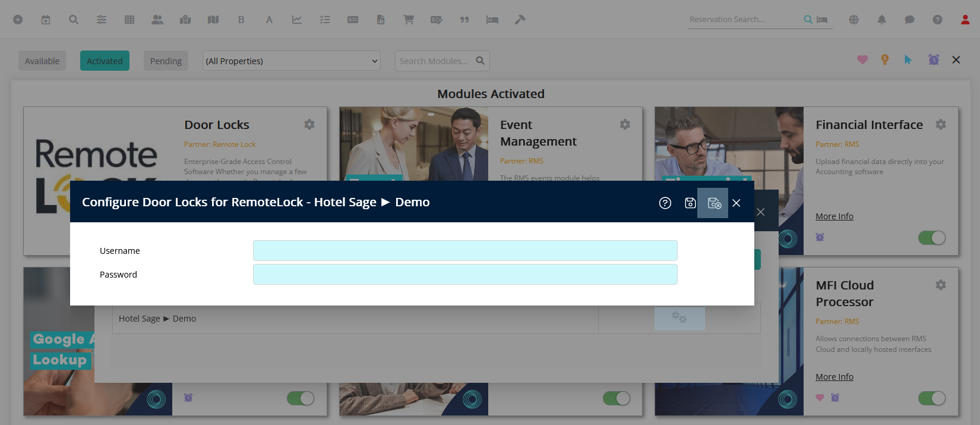Click the globe icon in top bar
Screen dimensions: 980x425
[x=853, y=20]
